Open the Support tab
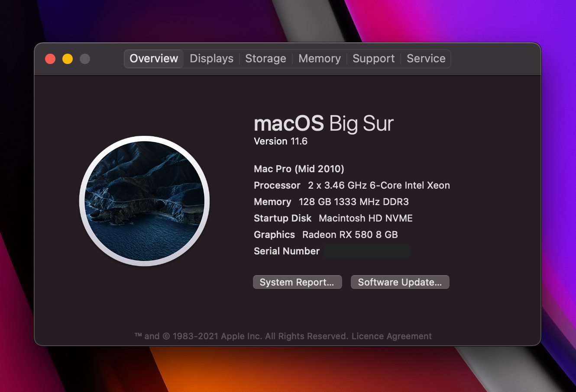 pyautogui.click(x=373, y=59)
